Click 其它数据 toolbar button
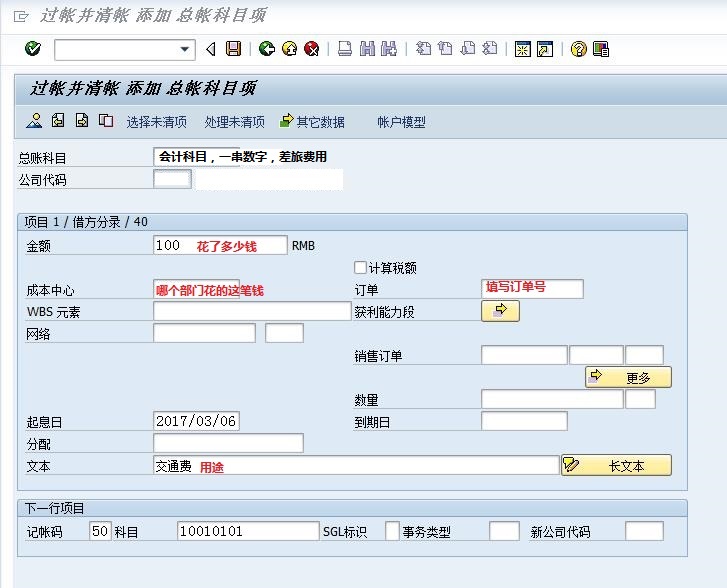 tap(312, 121)
